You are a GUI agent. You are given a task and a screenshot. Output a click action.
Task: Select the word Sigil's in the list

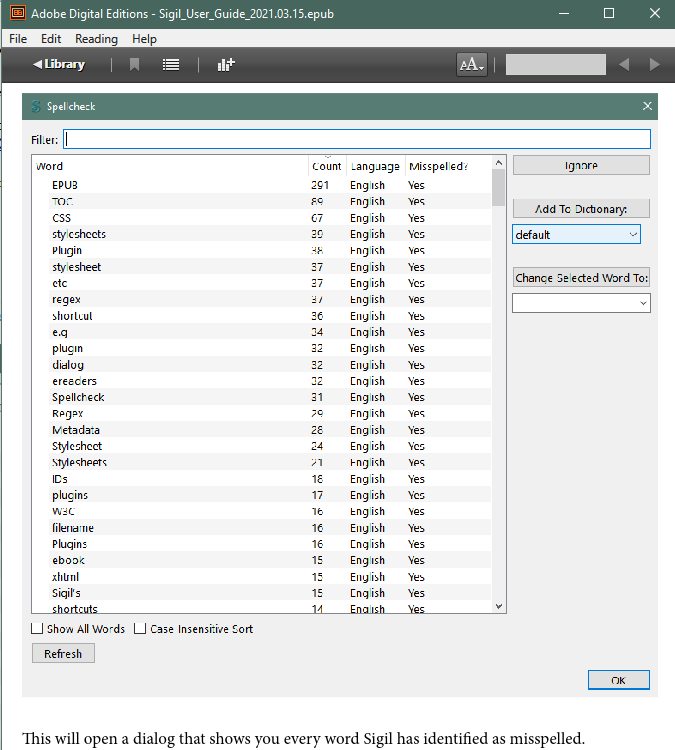click(66, 593)
